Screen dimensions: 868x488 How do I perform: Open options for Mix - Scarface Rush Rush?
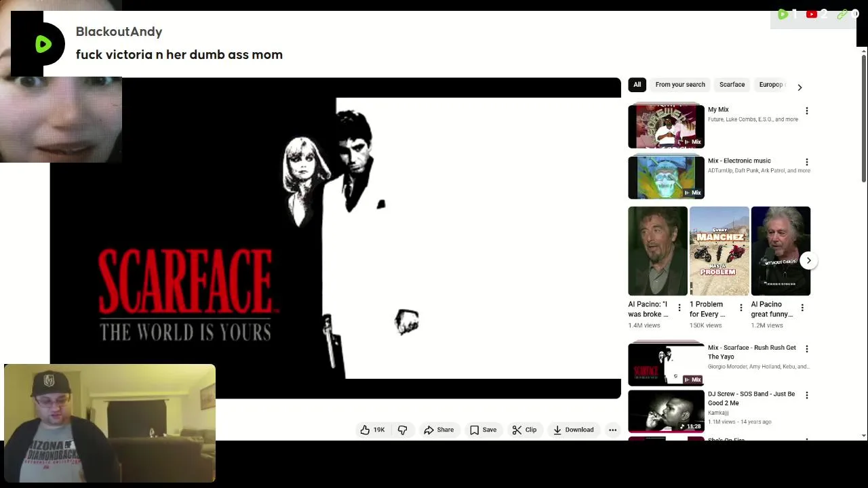(x=806, y=348)
